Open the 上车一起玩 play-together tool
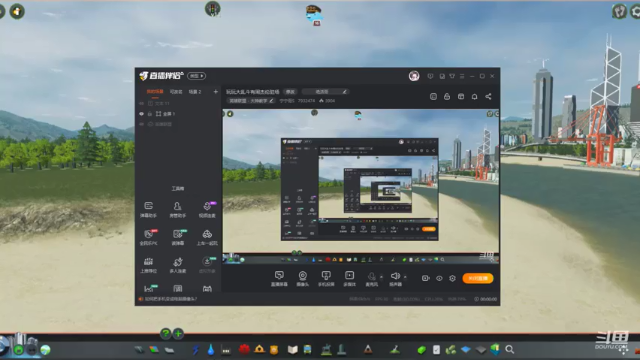 pos(207,237)
